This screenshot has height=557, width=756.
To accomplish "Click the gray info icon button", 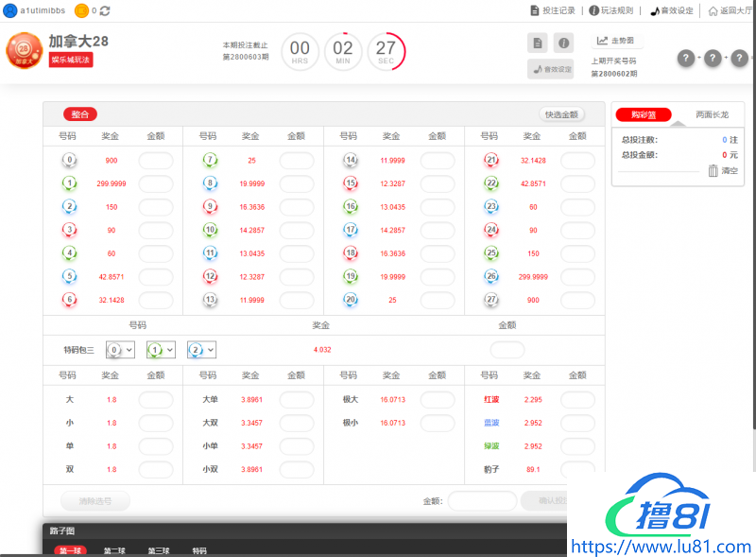I will pos(563,43).
